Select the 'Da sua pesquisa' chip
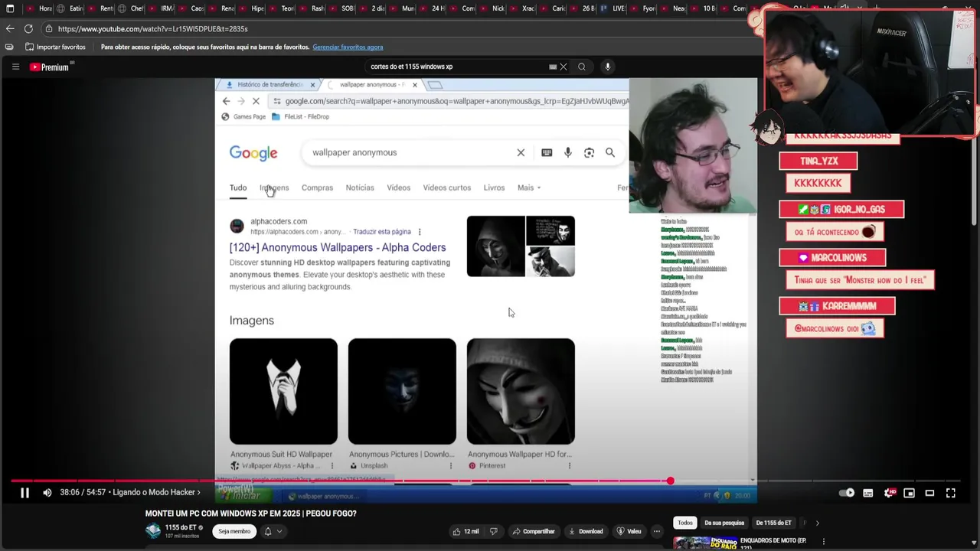 [x=724, y=523]
